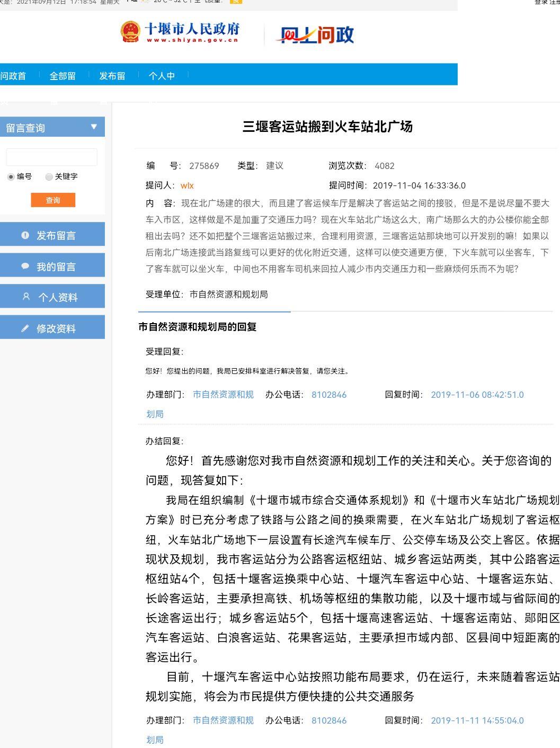560x748 pixels.
Task: Click reply time 2019-11-11 14:55:04.0
Action: [477, 720]
